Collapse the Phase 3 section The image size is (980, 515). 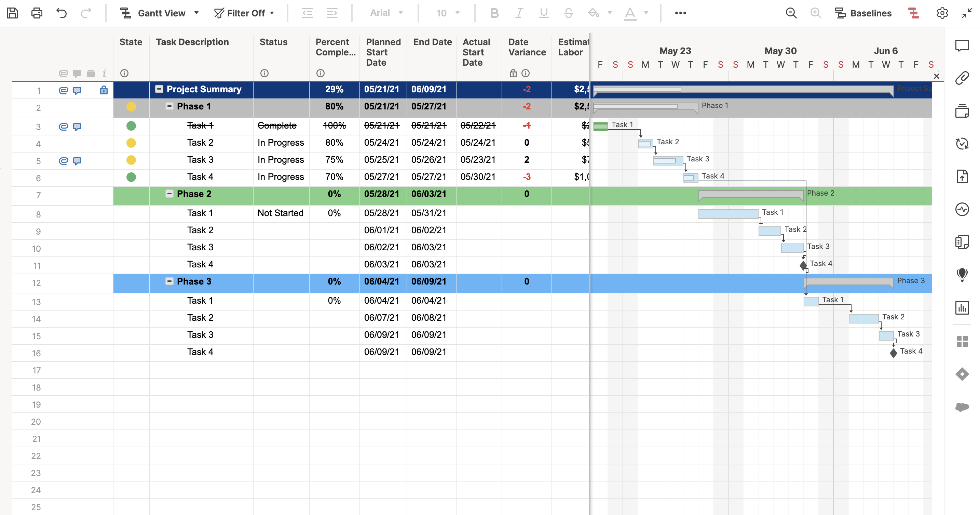169,281
